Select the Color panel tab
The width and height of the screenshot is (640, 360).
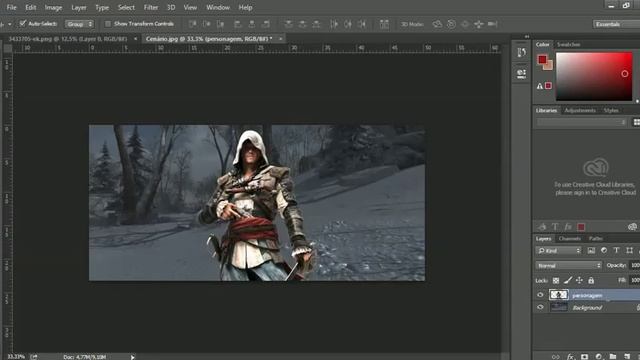pyautogui.click(x=542, y=44)
